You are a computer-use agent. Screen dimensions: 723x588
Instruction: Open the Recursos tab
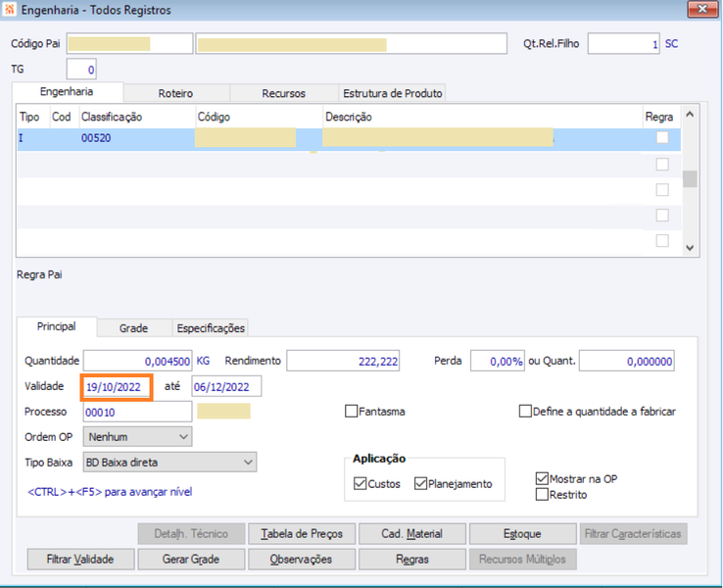tap(283, 93)
